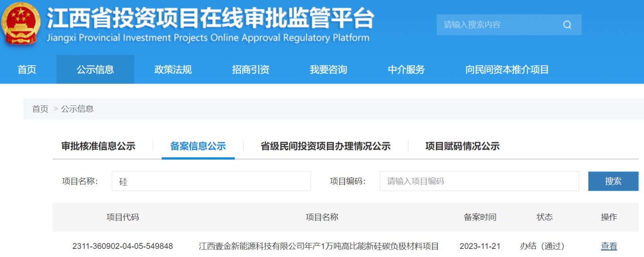This screenshot has width=644, height=257.
Task: Go to the 招商引资 section
Action: click(x=250, y=70)
